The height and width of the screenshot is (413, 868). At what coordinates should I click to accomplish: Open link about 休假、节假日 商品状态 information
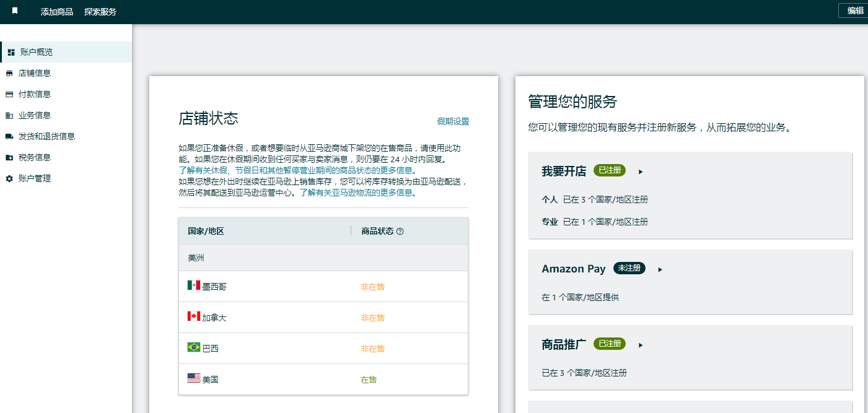[x=298, y=170]
